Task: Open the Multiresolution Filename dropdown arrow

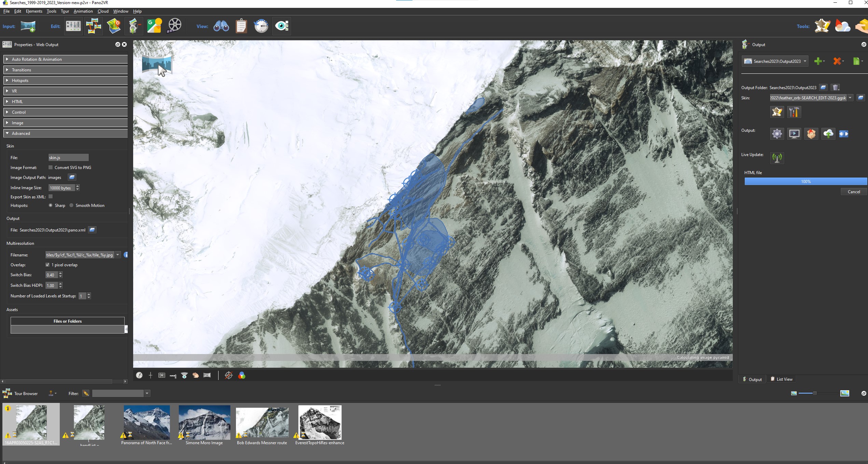Action: coord(118,255)
